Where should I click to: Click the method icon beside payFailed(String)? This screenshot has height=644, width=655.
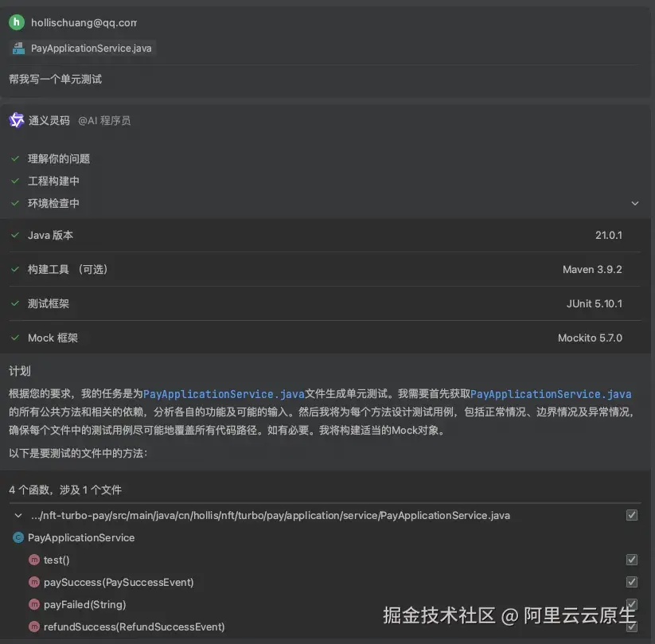33,604
